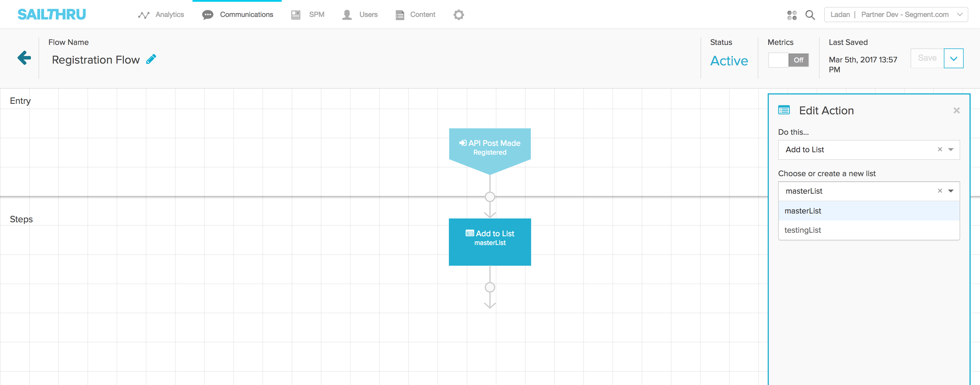980x385 pixels.
Task: Click the Save button
Action: click(x=927, y=58)
